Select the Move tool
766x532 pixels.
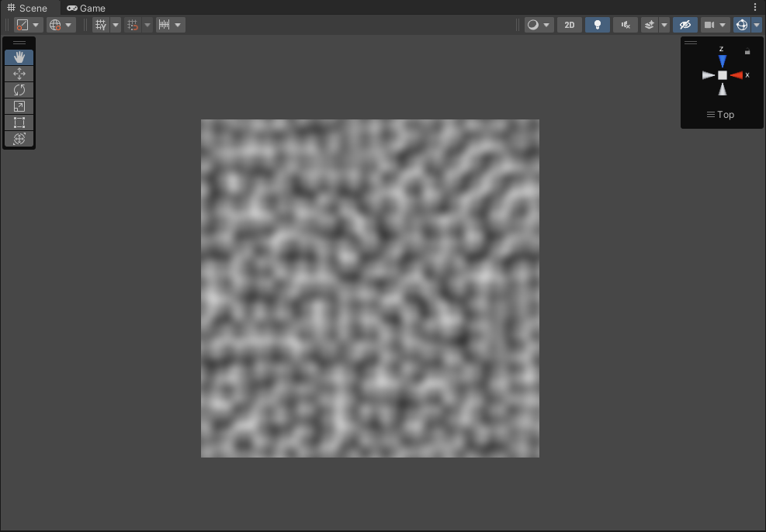(19, 74)
